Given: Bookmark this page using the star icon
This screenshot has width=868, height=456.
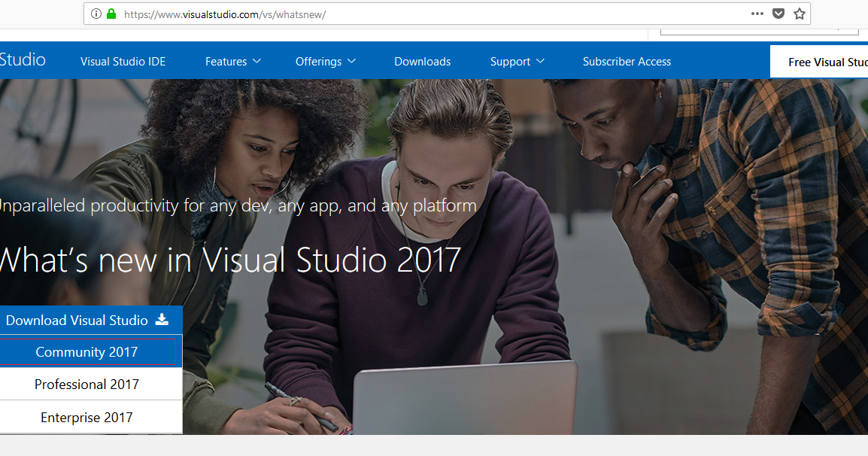Looking at the screenshot, I should point(799,14).
